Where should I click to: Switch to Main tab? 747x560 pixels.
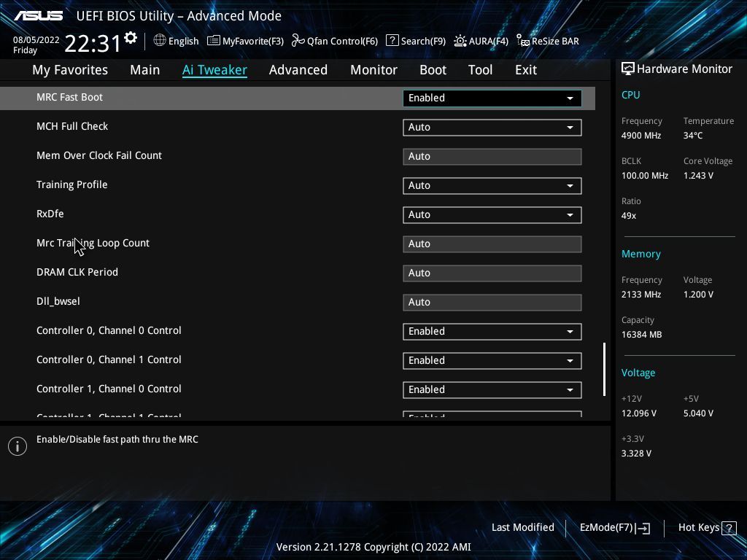tap(145, 70)
